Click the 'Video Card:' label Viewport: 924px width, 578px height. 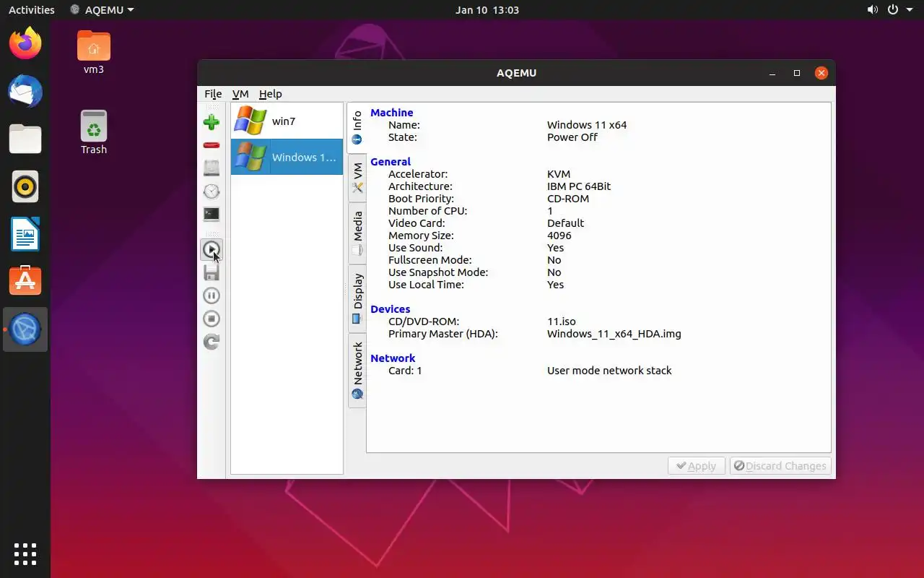tap(417, 223)
